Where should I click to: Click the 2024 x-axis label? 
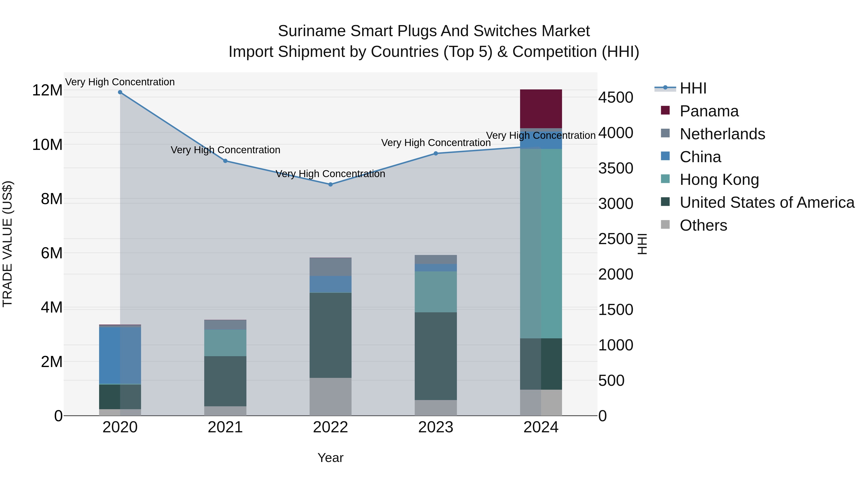tap(541, 427)
